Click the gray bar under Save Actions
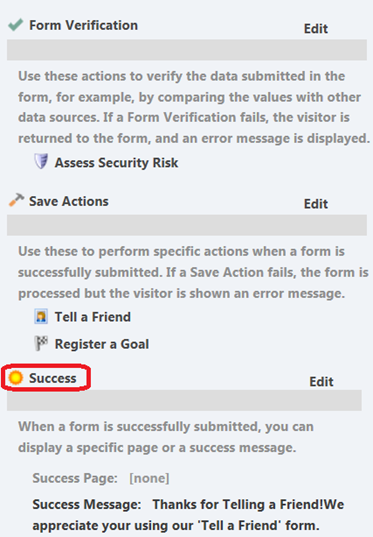 (187, 225)
